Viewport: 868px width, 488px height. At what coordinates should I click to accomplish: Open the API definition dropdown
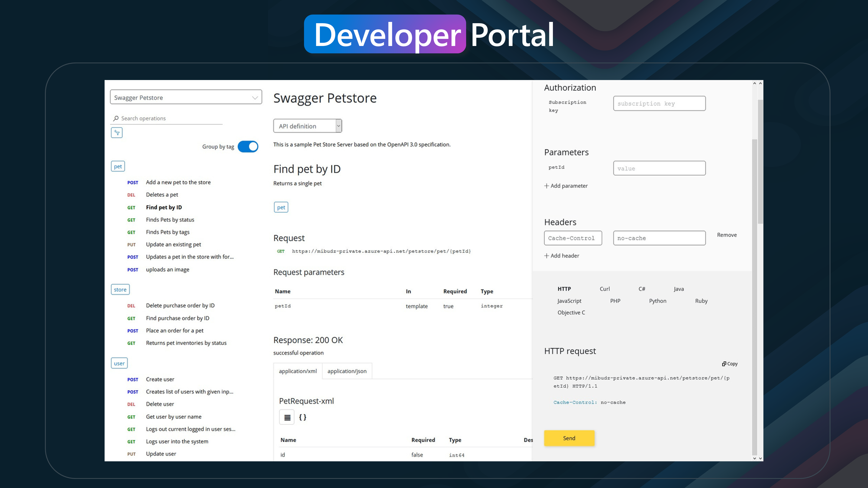pyautogui.click(x=308, y=126)
